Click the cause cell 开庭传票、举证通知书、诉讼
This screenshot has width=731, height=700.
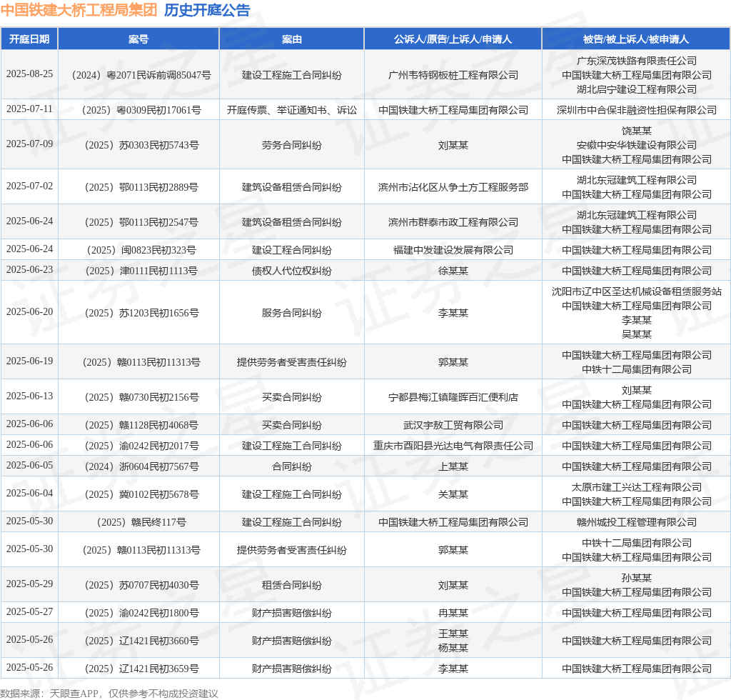pyautogui.click(x=292, y=110)
